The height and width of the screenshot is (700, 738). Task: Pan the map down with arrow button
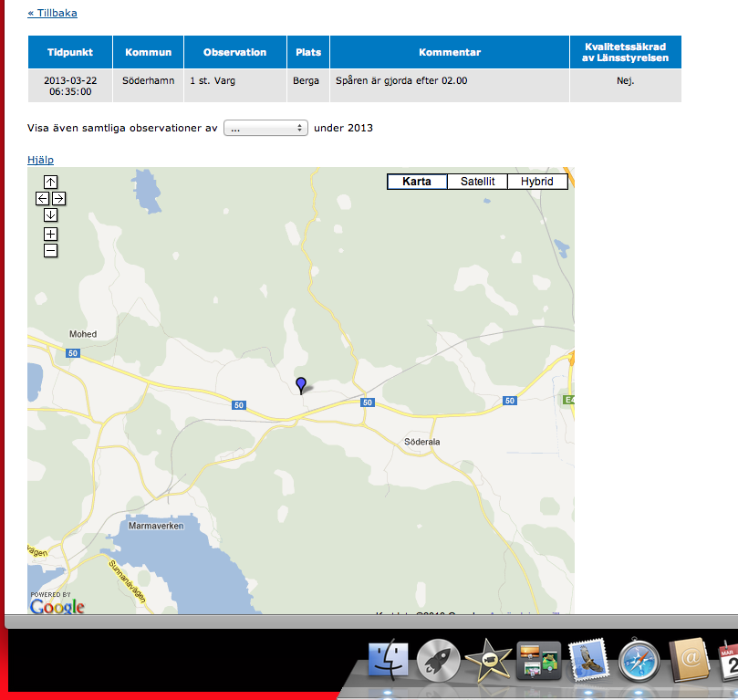(51, 214)
